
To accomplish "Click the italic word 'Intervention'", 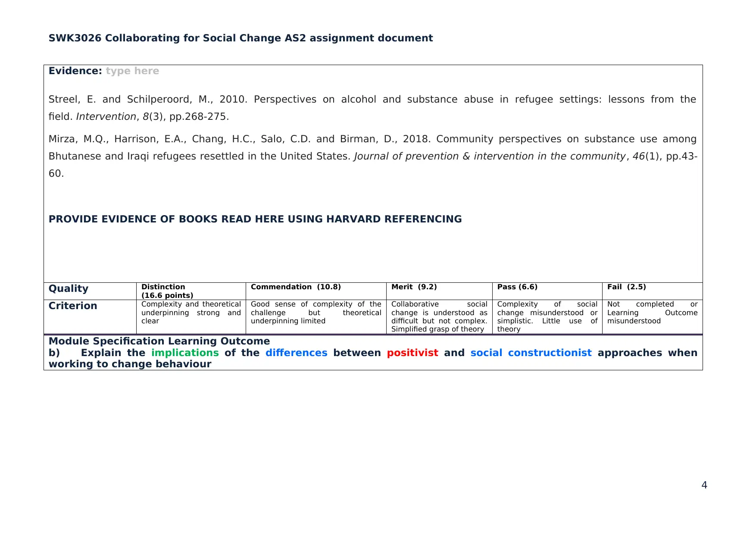I will pyautogui.click(x=106, y=116).
